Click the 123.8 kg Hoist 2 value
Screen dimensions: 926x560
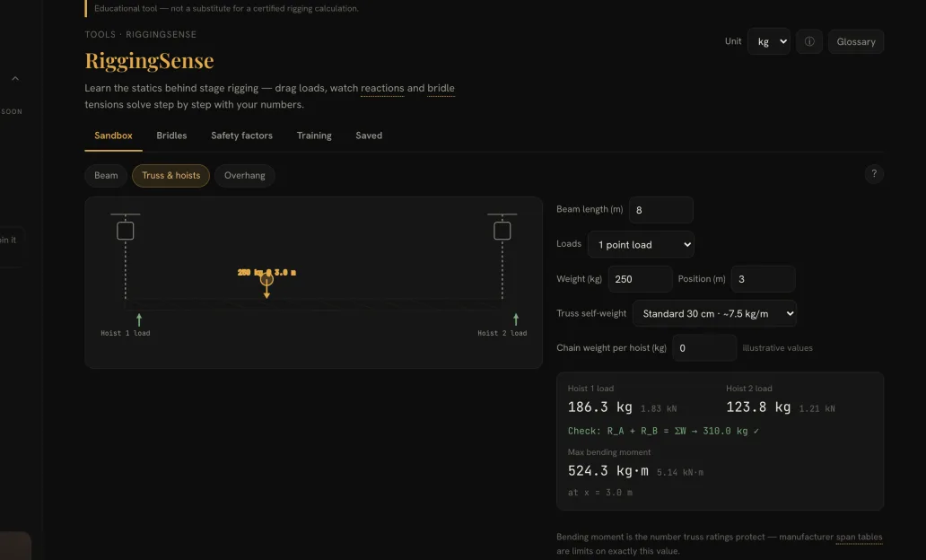point(758,407)
